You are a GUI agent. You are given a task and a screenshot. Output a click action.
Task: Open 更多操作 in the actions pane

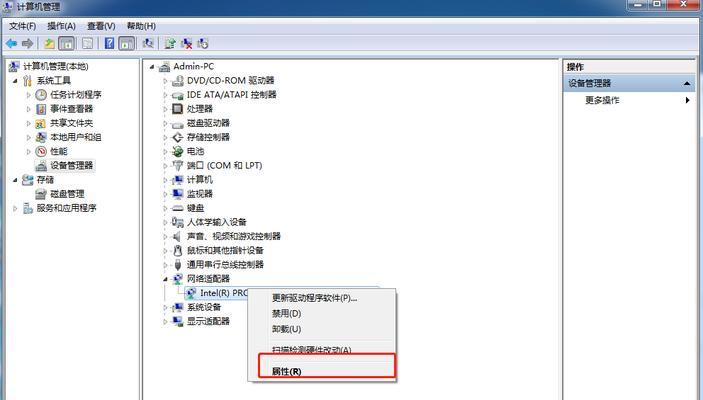pyautogui.click(x=602, y=100)
